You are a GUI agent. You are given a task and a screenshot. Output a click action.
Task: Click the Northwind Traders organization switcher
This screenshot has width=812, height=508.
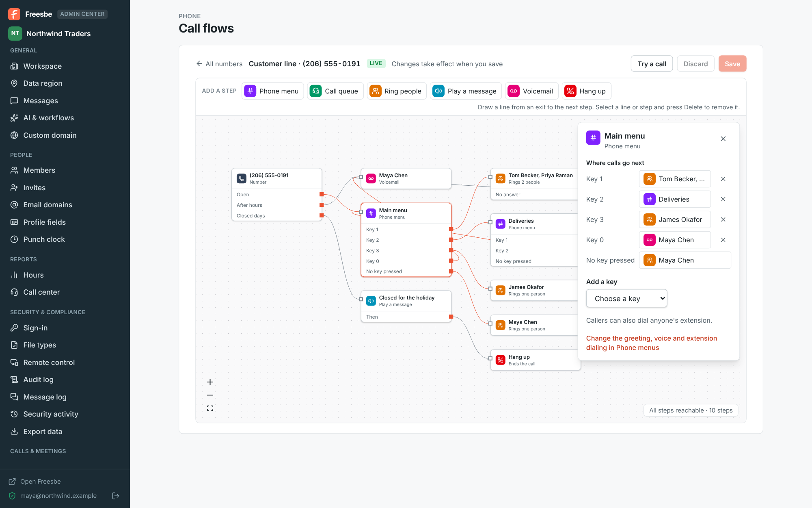(50, 33)
